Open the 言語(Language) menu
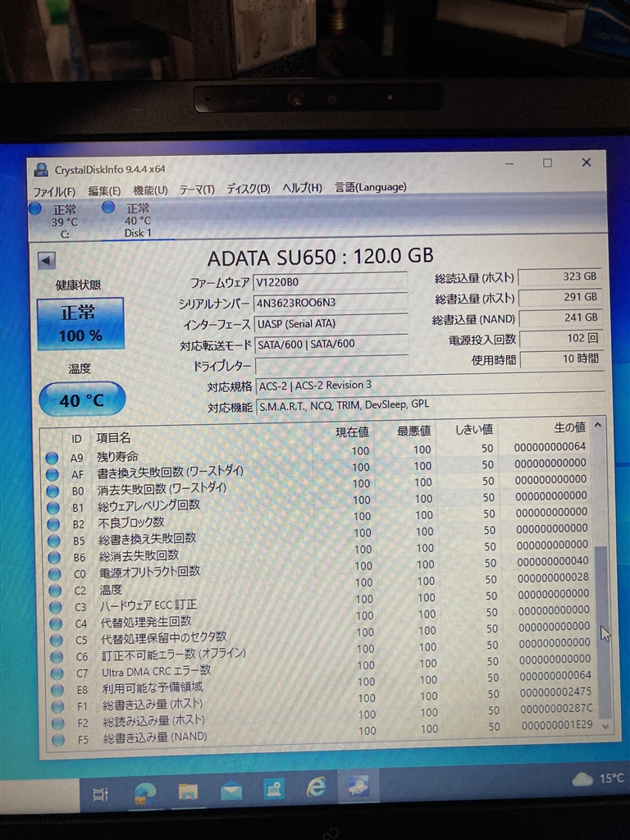Image resolution: width=630 pixels, height=840 pixels. click(x=371, y=187)
